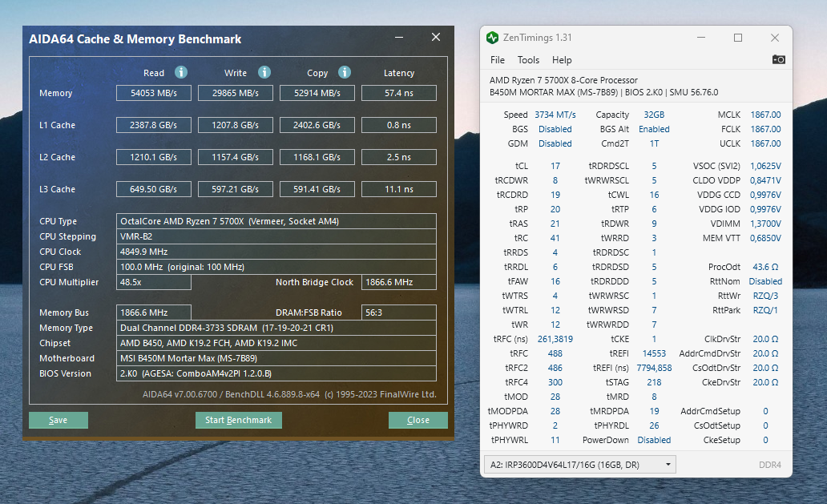
Task: Maximize the ZenTimings window
Action: [x=738, y=38]
